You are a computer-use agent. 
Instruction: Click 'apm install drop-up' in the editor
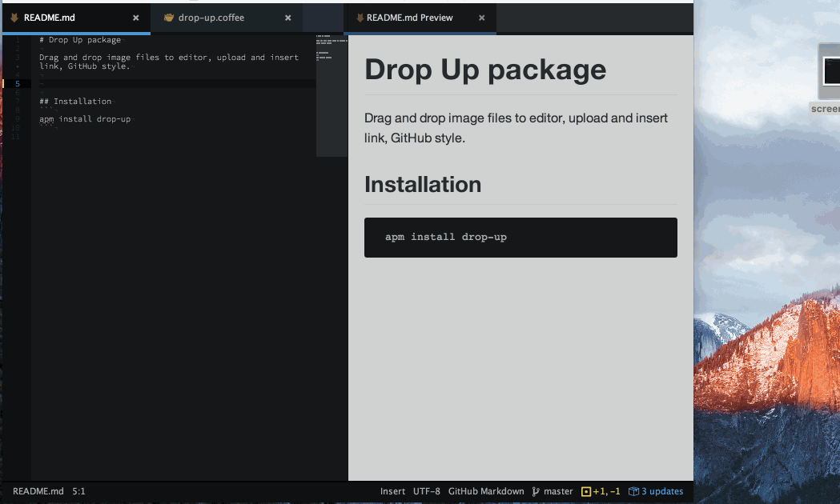pyautogui.click(x=85, y=118)
